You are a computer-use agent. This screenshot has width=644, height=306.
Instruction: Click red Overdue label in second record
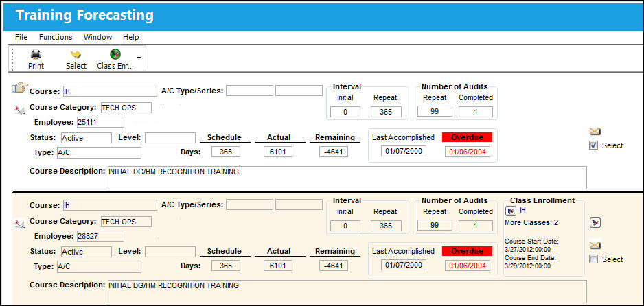[x=467, y=251]
